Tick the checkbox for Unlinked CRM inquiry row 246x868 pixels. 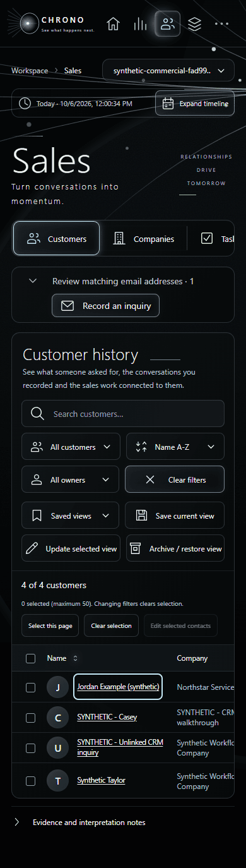coord(30,748)
